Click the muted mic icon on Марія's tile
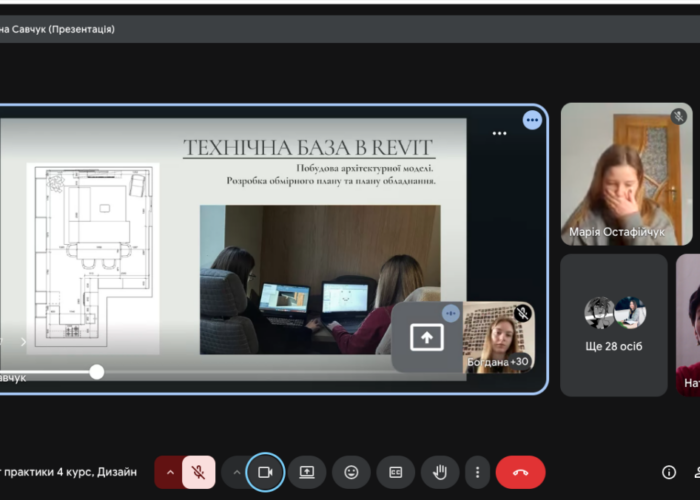Image resolution: width=700 pixels, height=500 pixels. click(x=679, y=117)
